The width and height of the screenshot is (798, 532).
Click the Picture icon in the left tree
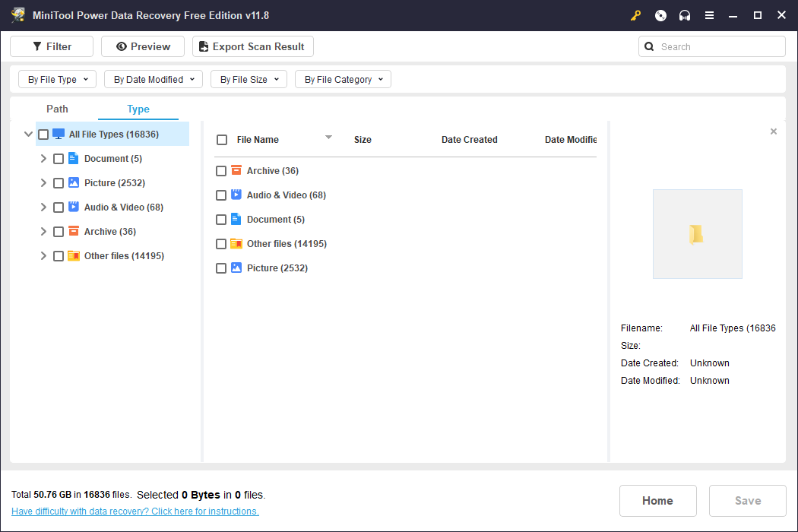coord(74,182)
